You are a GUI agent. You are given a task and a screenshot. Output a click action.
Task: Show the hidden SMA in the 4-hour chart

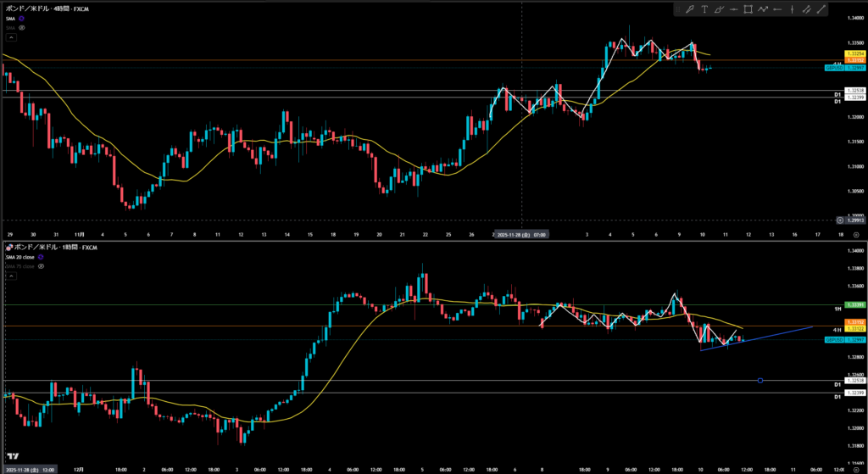coord(22,27)
